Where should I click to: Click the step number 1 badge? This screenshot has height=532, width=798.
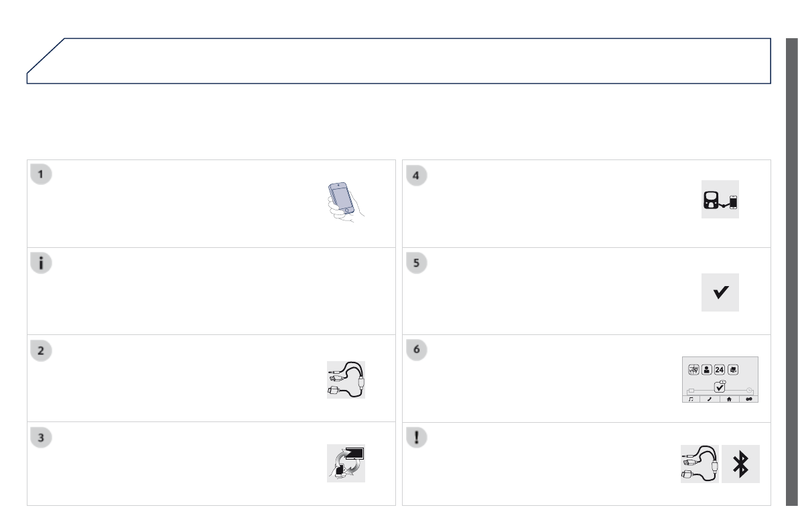coord(41,175)
